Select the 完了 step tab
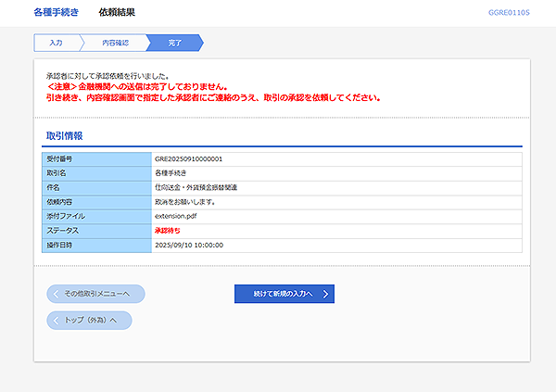This screenshot has width=556, height=392. coord(175,43)
